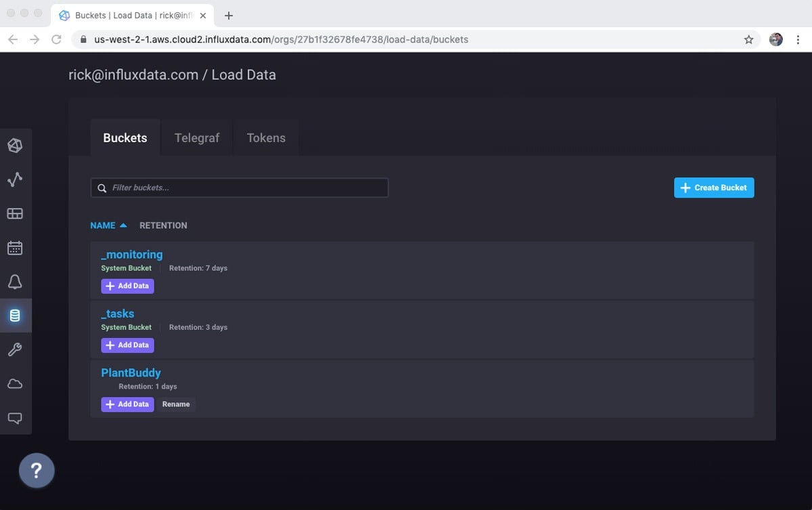The image size is (812, 510).
Task: Select the Tasks calendar icon in sidebar
Action: click(16, 248)
